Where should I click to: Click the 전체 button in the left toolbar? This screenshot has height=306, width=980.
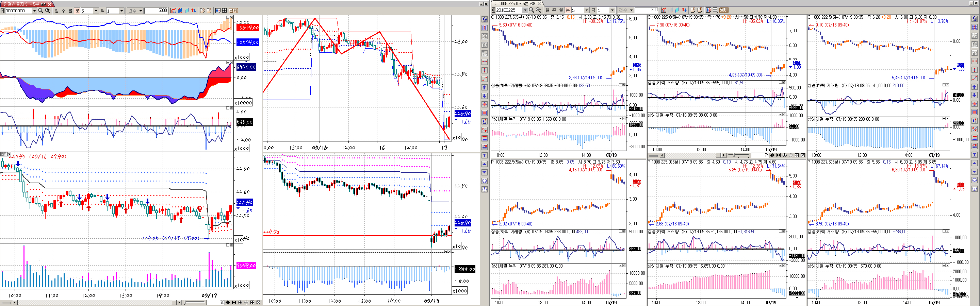233,11
